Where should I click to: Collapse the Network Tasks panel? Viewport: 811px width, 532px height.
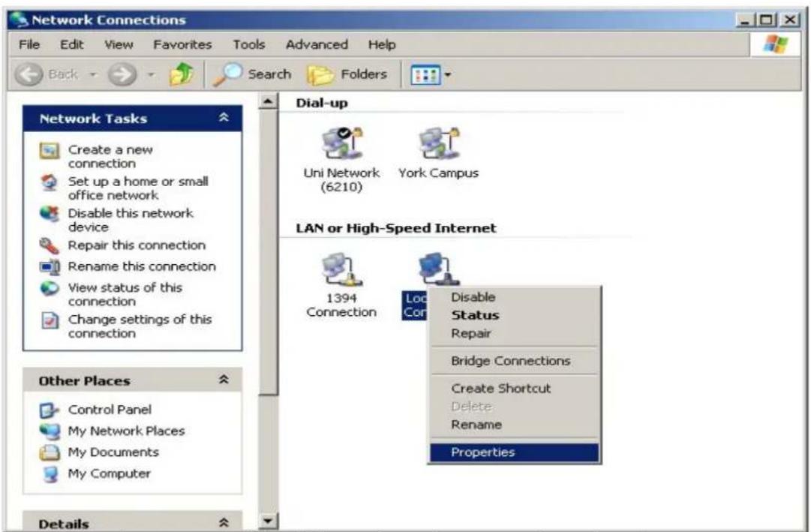[224, 118]
